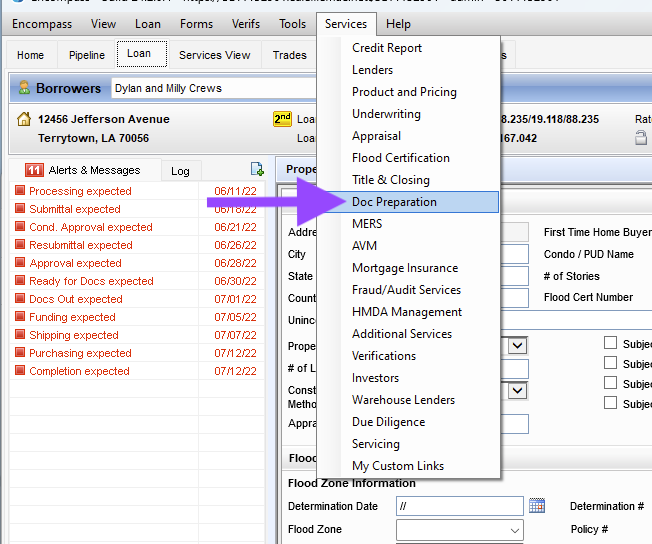Click the rate lock padlock icon
Screen dimensions: 652x544
pyautogui.click(x=641, y=138)
